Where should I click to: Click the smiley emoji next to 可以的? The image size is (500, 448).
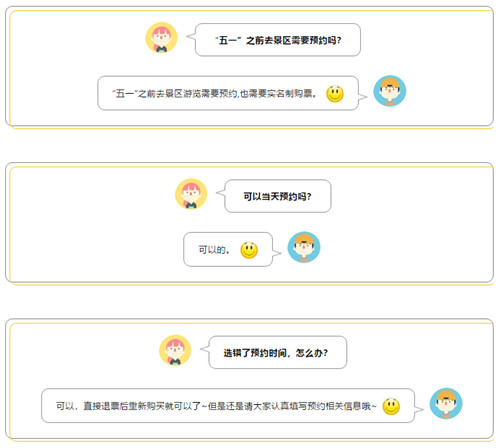pos(249,250)
